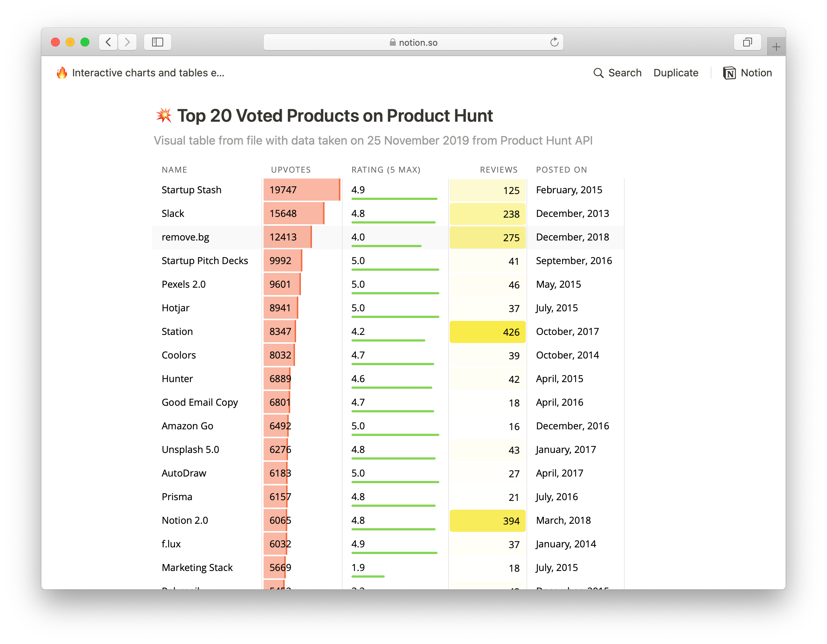Click the Search magnifier icon
This screenshot has width=827, height=644.
pos(598,73)
